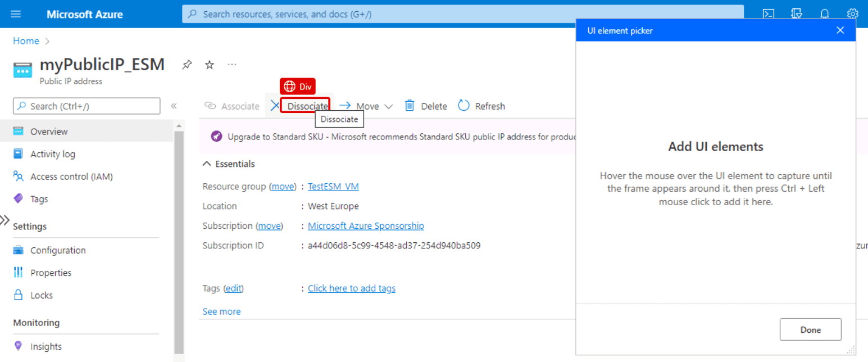Click the 'Click here to add tags' link
Viewport: 868px width, 362px height.
coord(352,288)
